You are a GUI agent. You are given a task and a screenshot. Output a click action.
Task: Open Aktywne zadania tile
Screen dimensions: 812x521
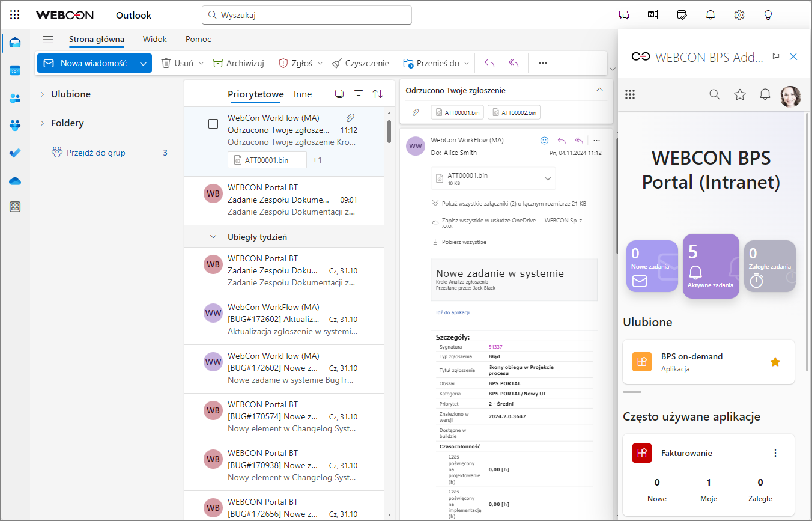711,266
